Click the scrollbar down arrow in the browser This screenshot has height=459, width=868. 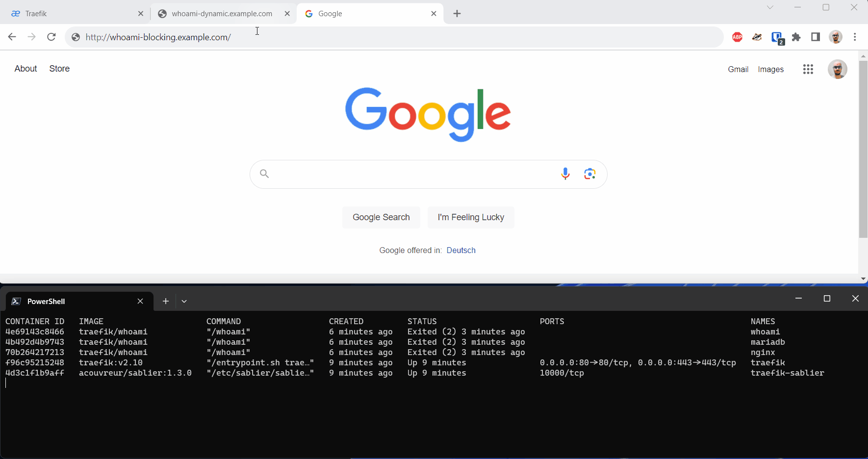coord(863,279)
